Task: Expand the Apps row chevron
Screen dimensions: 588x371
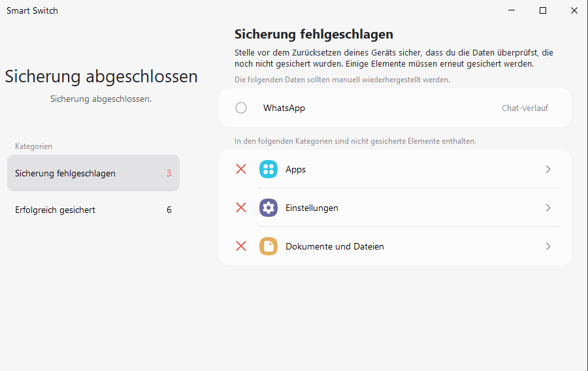Action: tap(548, 169)
